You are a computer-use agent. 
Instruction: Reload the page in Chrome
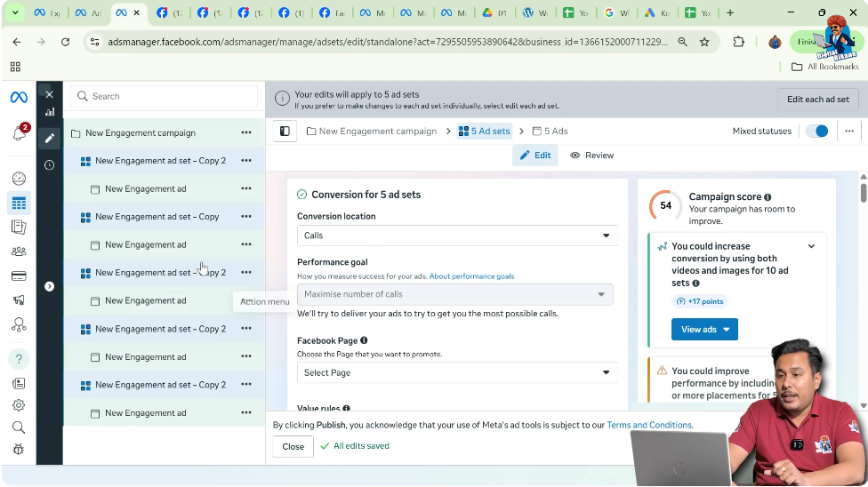coord(65,42)
